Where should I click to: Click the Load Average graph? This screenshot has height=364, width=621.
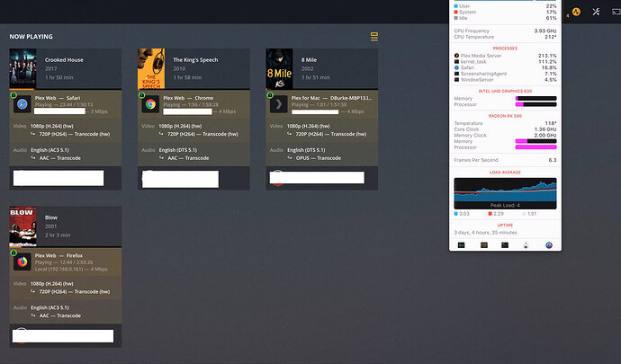(505, 193)
